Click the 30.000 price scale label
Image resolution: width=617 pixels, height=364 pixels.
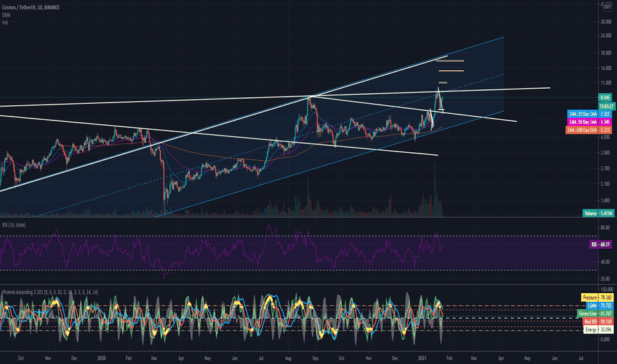(x=606, y=22)
